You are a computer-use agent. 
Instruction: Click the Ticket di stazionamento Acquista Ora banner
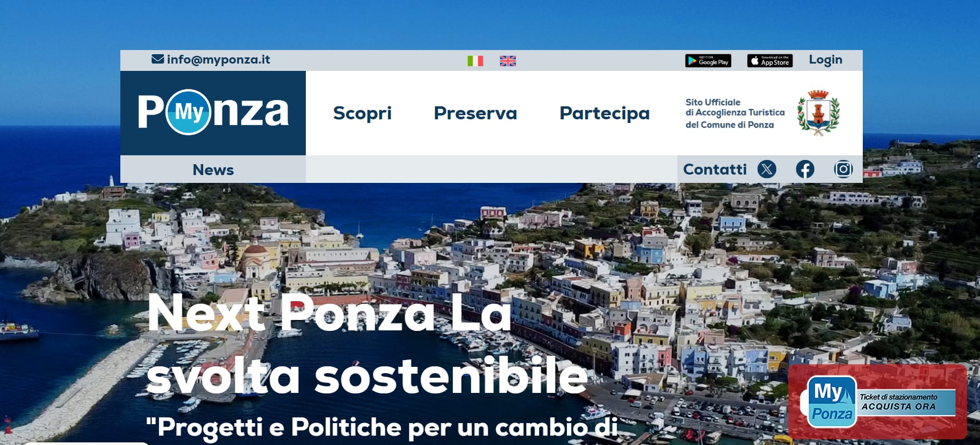tap(877, 401)
